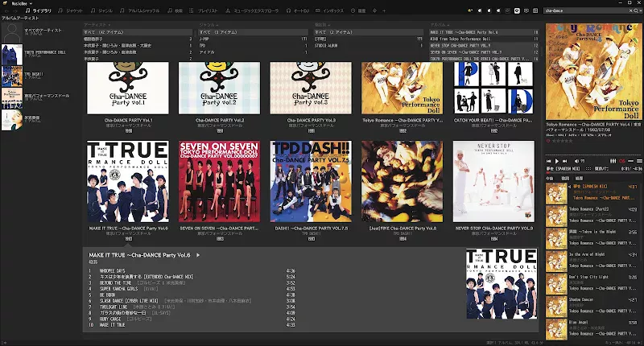The image size is (644, 346).
Task: Open the インボックス tab
Action: 330,10
